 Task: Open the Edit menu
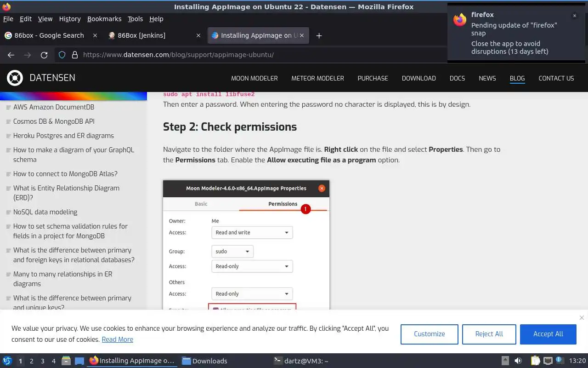26,19
